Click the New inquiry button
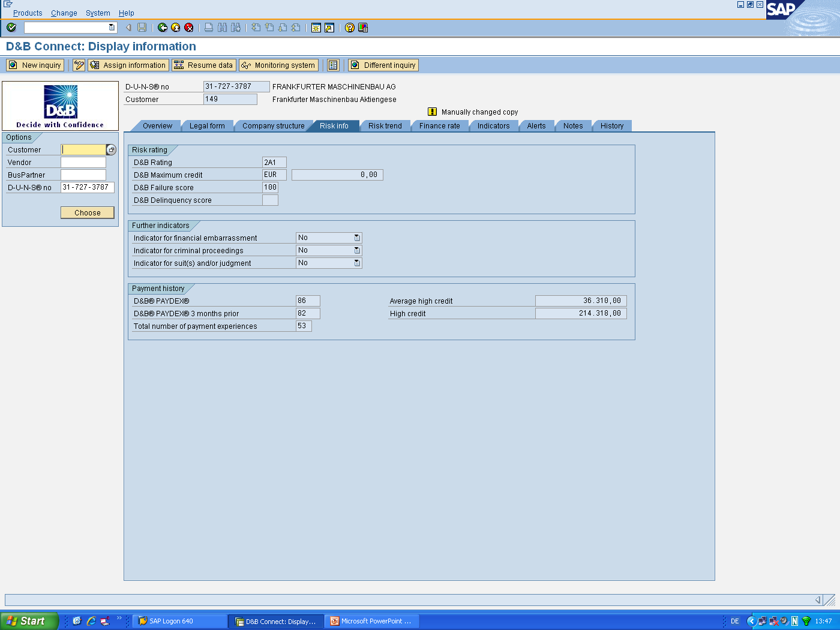 [x=35, y=65]
